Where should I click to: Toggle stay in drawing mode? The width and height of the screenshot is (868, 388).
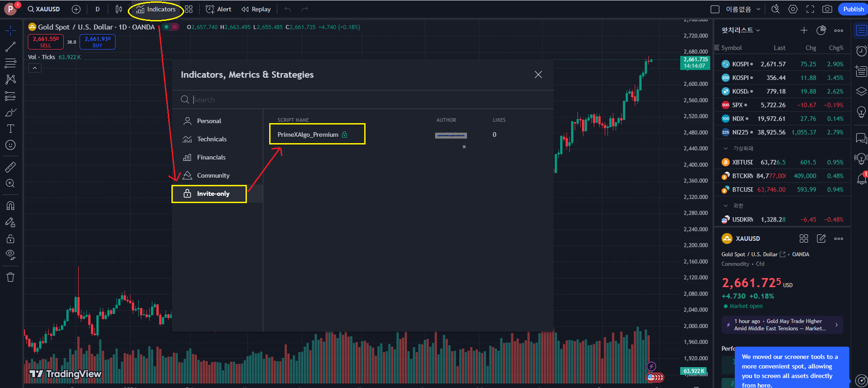pyautogui.click(x=10, y=222)
